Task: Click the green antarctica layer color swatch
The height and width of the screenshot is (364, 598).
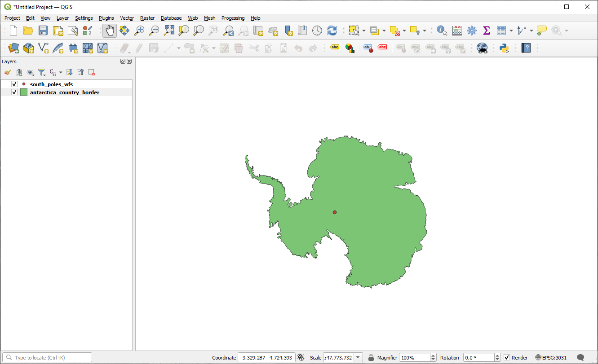Action: (x=24, y=92)
